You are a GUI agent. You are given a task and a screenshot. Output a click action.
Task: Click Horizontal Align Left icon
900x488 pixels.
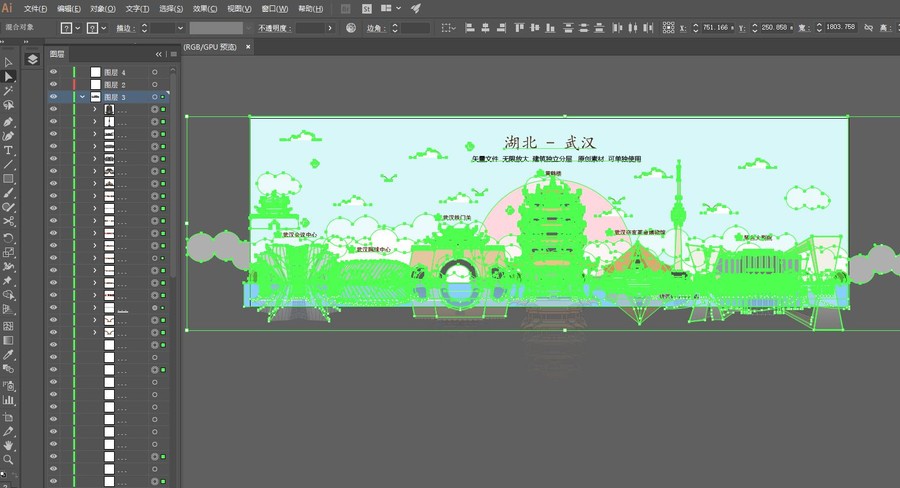pos(470,28)
